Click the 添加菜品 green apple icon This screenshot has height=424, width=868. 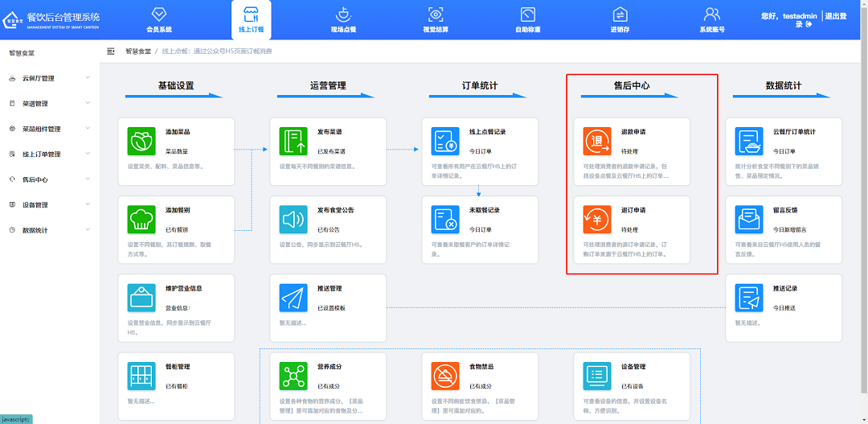[x=141, y=141]
